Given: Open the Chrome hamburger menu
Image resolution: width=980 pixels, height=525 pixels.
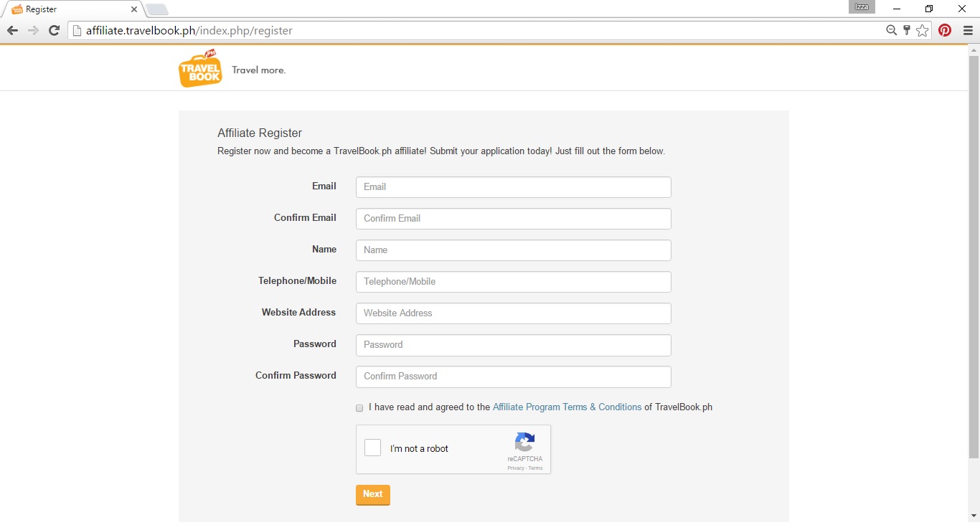Looking at the screenshot, I should pyautogui.click(x=968, y=31).
